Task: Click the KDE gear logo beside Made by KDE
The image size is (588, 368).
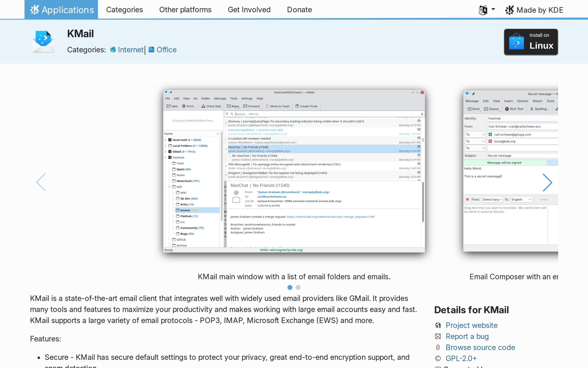Action: 509,10
